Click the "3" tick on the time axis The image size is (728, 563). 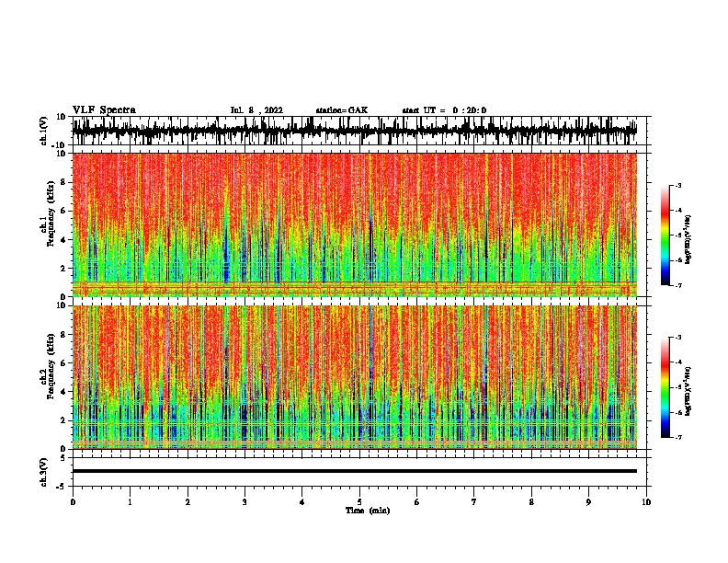(245, 502)
